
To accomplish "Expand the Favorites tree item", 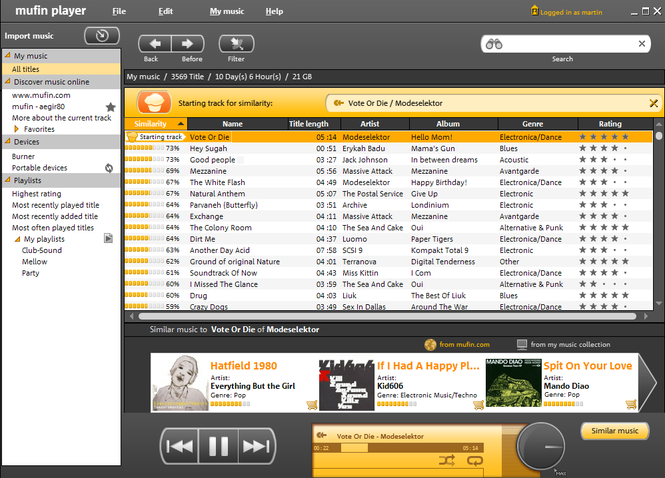I will (17, 129).
